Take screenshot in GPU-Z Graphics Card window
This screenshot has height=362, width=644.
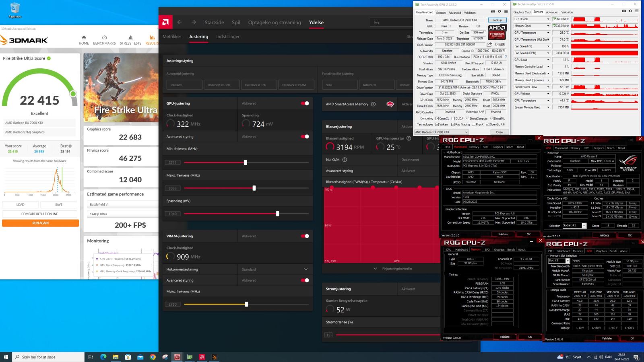493,11
